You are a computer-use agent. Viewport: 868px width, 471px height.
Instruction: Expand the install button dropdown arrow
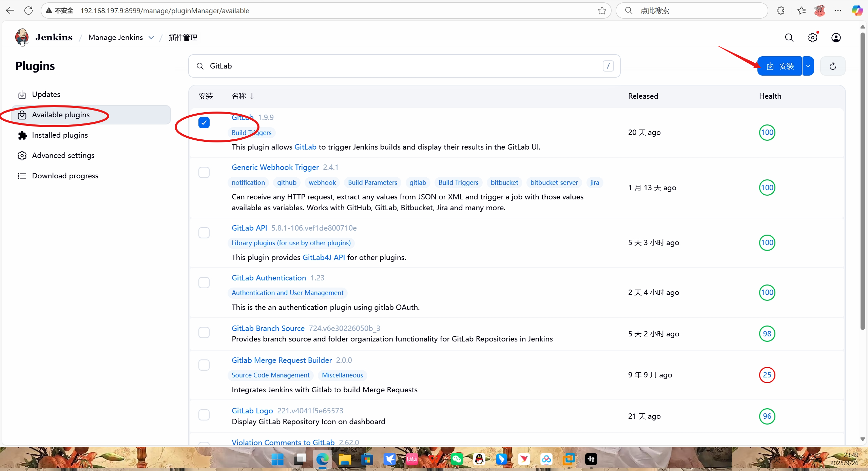click(x=808, y=66)
